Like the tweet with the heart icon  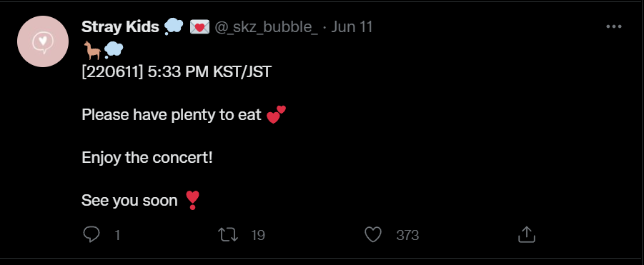tap(373, 235)
